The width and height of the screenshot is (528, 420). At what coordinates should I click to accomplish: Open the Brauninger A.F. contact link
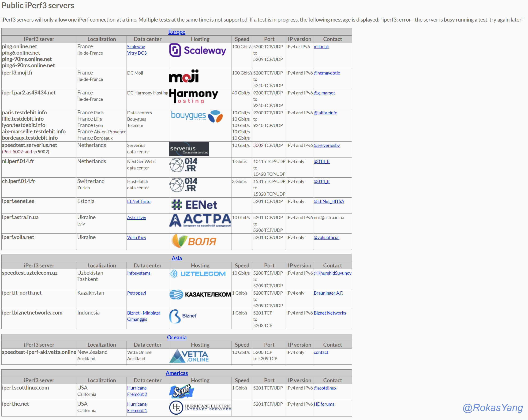pyautogui.click(x=328, y=293)
